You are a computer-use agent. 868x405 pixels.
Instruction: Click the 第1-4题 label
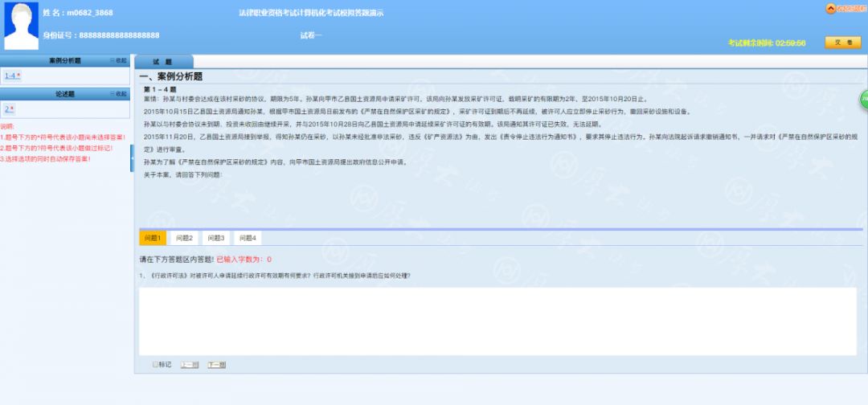(160, 90)
